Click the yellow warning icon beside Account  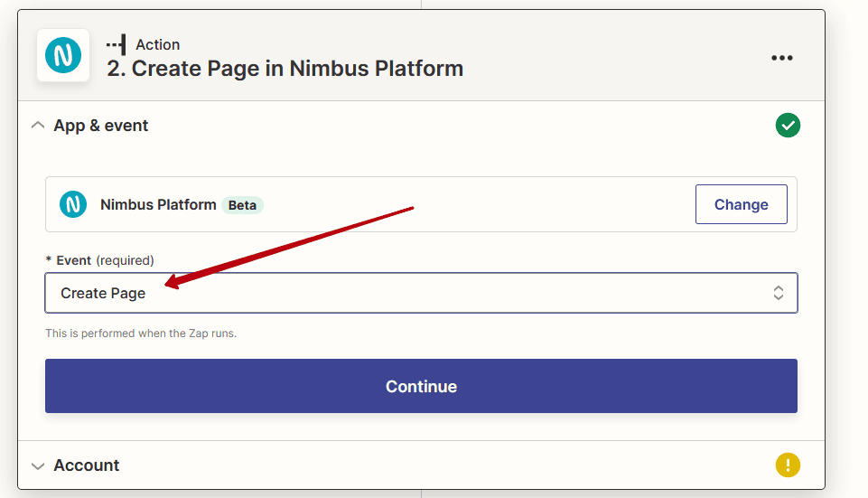[788, 465]
